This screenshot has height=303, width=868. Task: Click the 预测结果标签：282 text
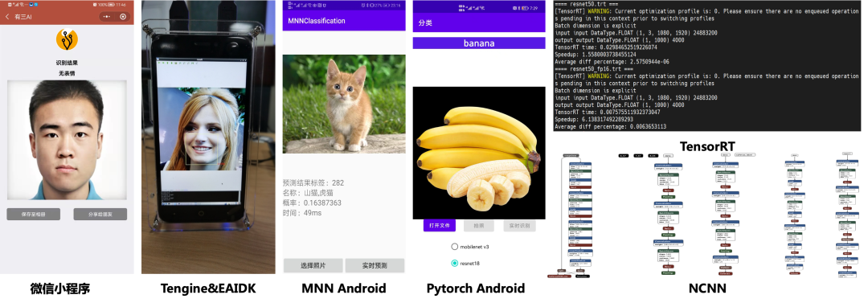(x=313, y=182)
